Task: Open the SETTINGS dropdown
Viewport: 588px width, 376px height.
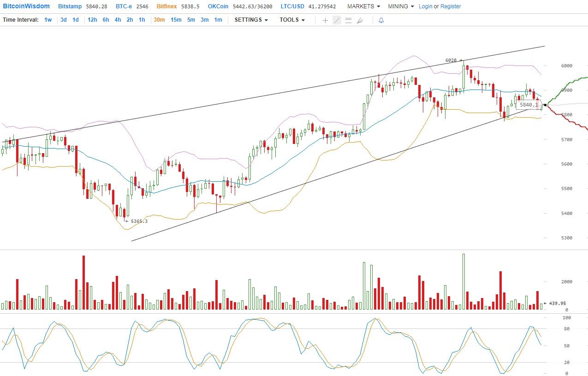Action: 251,20
